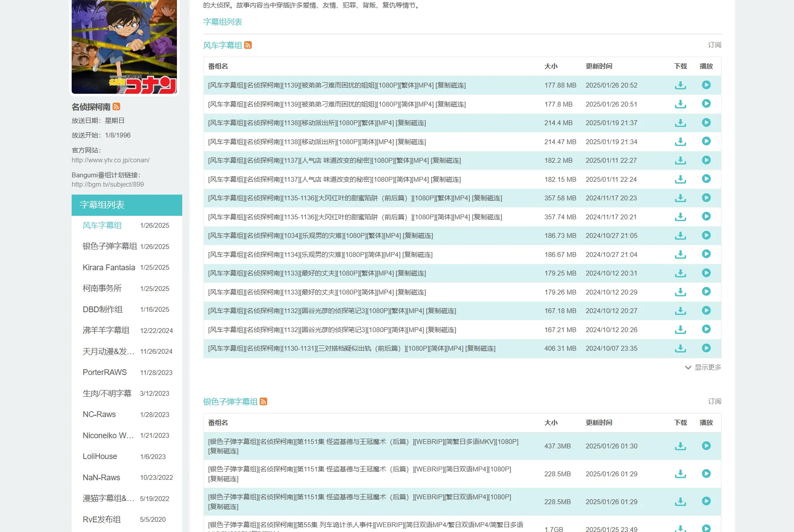The height and width of the screenshot is (532, 794).
Task: Click the 名侦探柯南 cover poster image
Action: (124, 46)
